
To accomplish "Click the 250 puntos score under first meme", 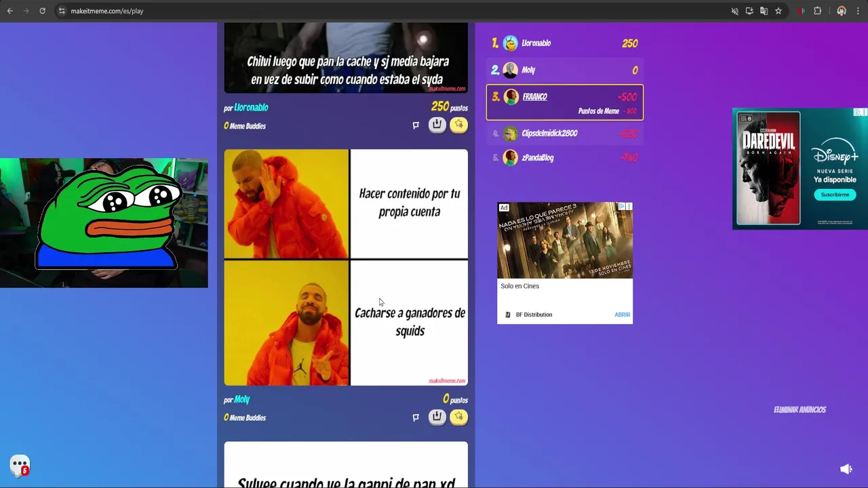I will [449, 107].
